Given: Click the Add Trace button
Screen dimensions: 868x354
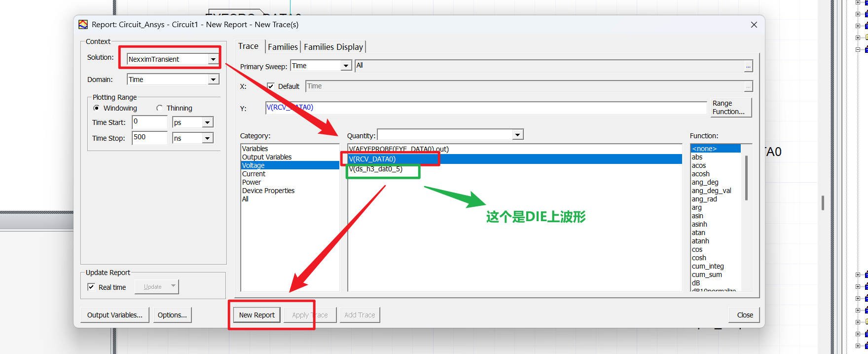Looking at the screenshot, I should [x=360, y=315].
